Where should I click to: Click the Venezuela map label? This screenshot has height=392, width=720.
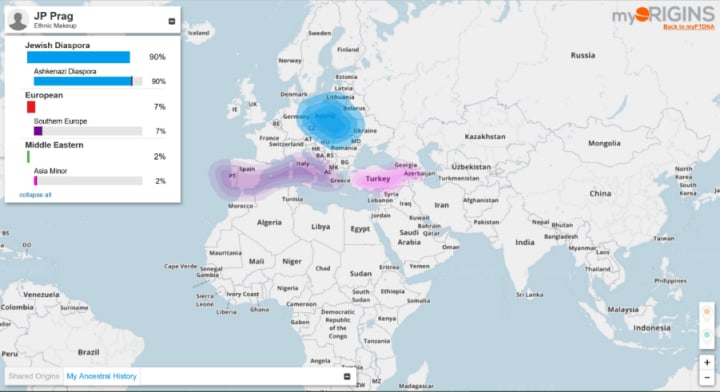pyautogui.click(x=41, y=294)
